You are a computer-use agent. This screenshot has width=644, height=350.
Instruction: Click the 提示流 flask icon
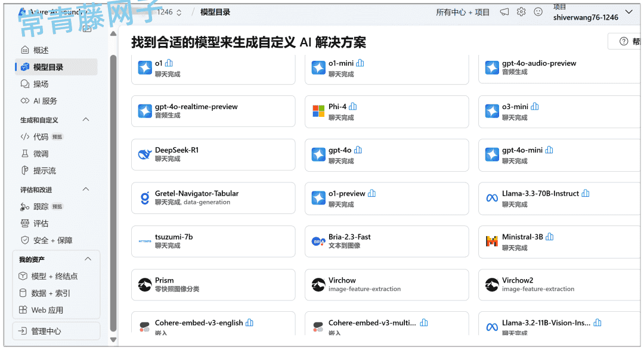point(24,171)
